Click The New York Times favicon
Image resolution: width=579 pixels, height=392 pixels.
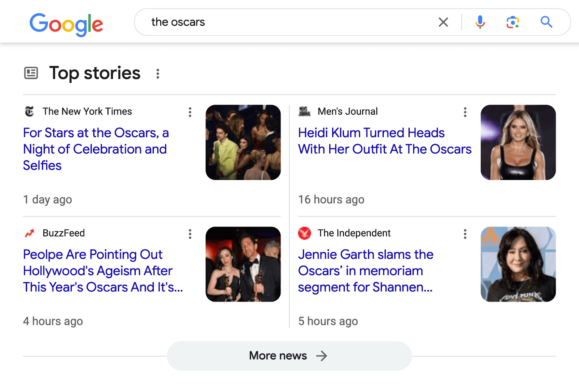[30, 111]
